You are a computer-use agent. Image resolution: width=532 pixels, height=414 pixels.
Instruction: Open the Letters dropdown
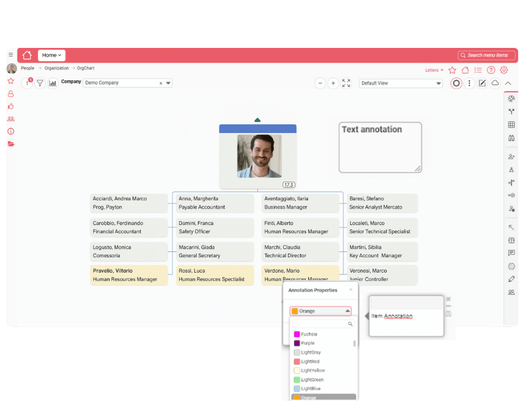[x=434, y=70]
